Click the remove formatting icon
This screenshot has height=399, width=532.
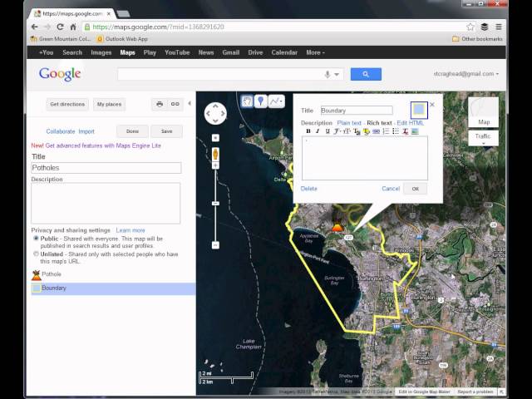pyautogui.click(x=405, y=131)
